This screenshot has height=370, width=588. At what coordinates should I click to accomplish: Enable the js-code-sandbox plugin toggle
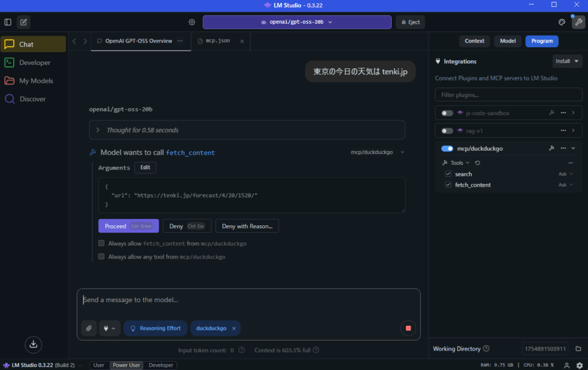(x=447, y=113)
